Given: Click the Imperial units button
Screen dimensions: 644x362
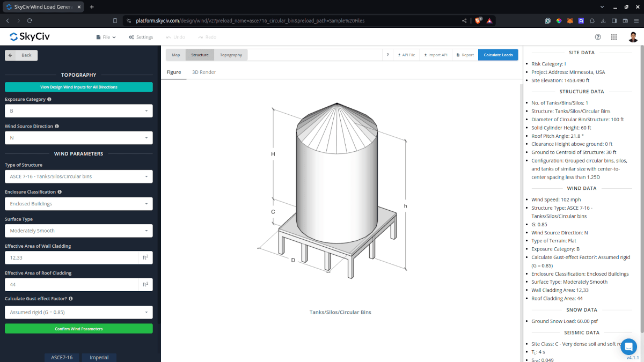Looking at the screenshot, I should [99, 357].
